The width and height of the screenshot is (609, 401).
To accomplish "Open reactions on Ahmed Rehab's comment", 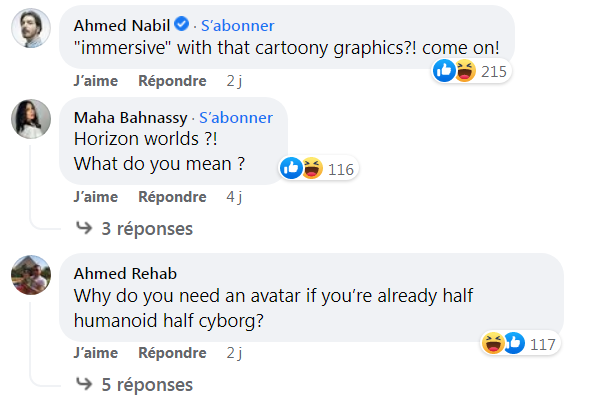I will (519, 344).
